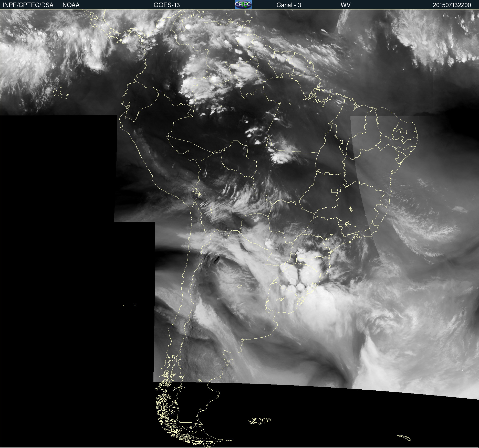The height and width of the screenshot is (448, 479).
Task: Click the NOAA label in header
Action: [71, 5]
